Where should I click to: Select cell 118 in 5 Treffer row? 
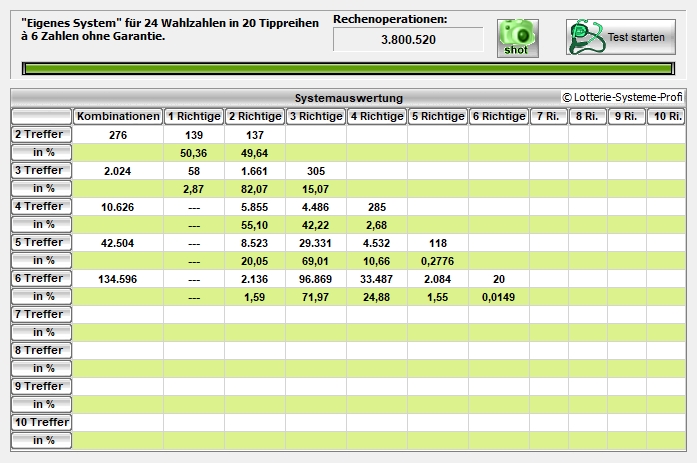[438, 243]
